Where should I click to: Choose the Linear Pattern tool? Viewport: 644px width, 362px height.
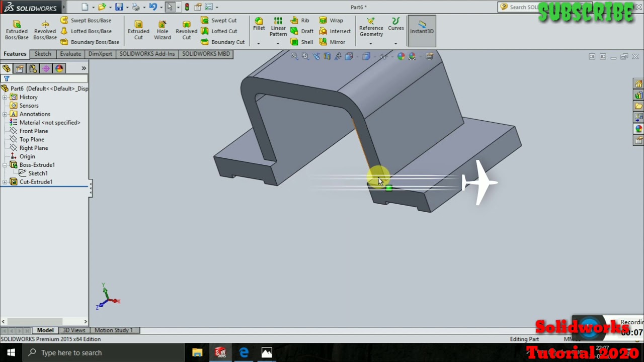278,27
